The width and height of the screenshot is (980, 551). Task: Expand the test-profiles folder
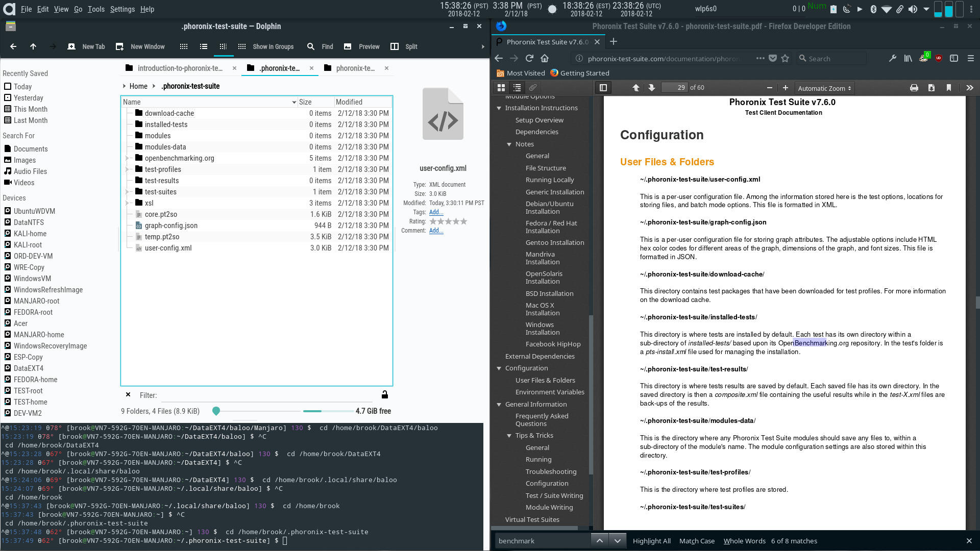tap(128, 169)
